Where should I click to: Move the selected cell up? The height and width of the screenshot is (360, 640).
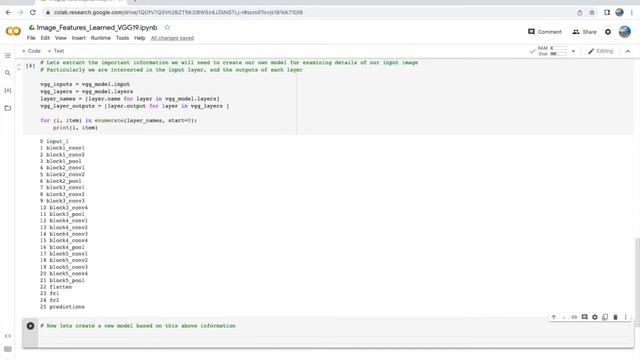click(553, 317)
